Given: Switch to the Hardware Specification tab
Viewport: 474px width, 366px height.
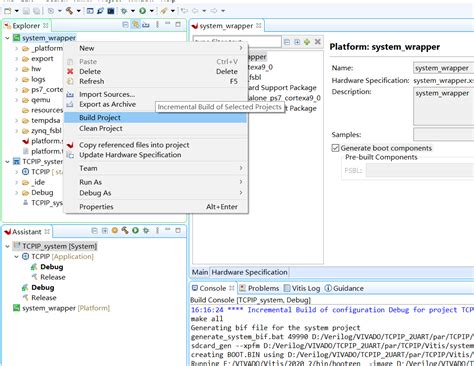Looking at the screenshot, I should click(x=249, y=272).
